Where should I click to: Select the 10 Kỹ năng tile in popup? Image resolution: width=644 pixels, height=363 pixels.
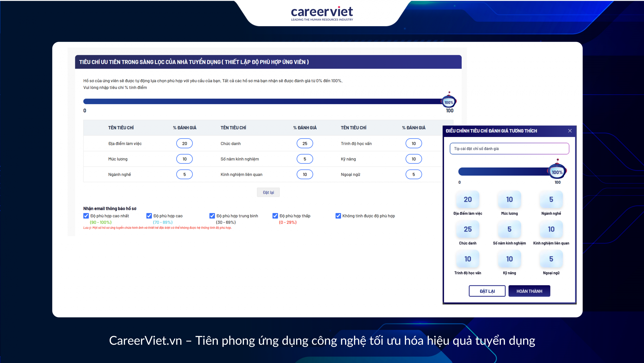[x=509, y=259]
